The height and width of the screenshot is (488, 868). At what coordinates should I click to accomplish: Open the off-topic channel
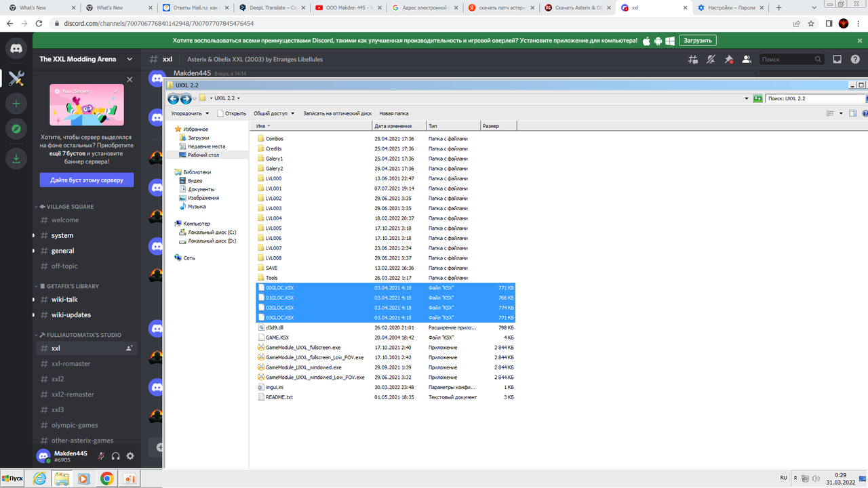[x=87, y=266]
